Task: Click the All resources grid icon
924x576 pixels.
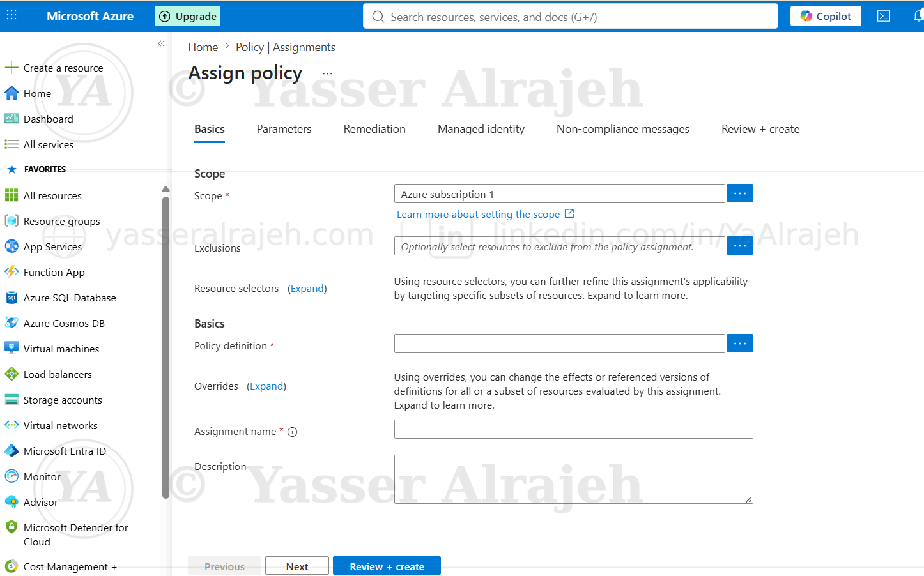Action: point(12,195)
